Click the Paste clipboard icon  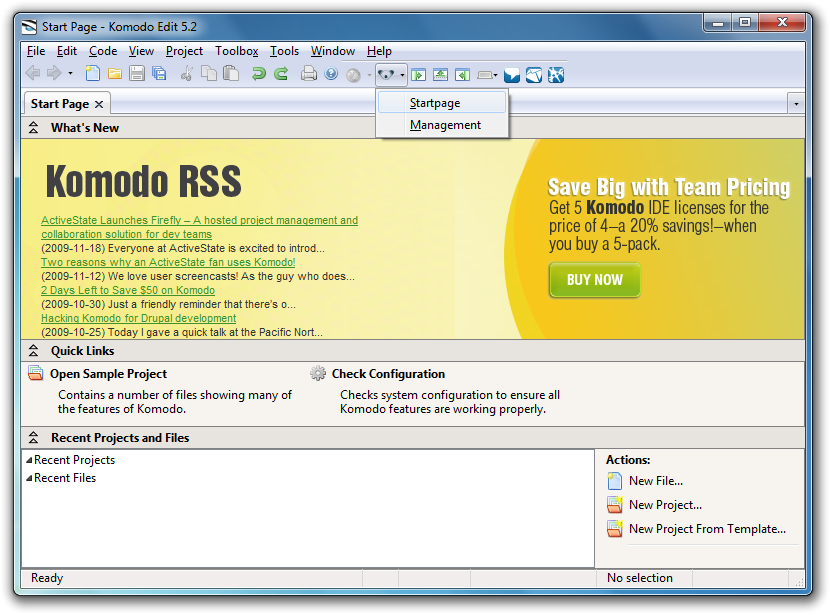point(231,74)
